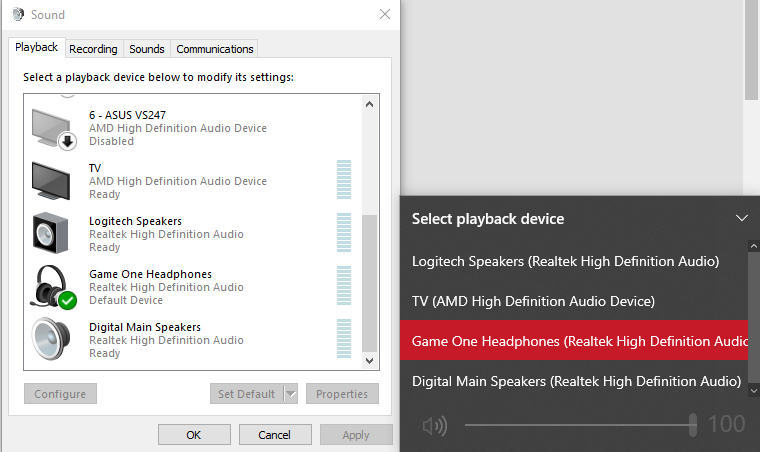760x452 pixels.
Task: Click the flyout list scroll down arrow
Action: (x=754, y=390)
